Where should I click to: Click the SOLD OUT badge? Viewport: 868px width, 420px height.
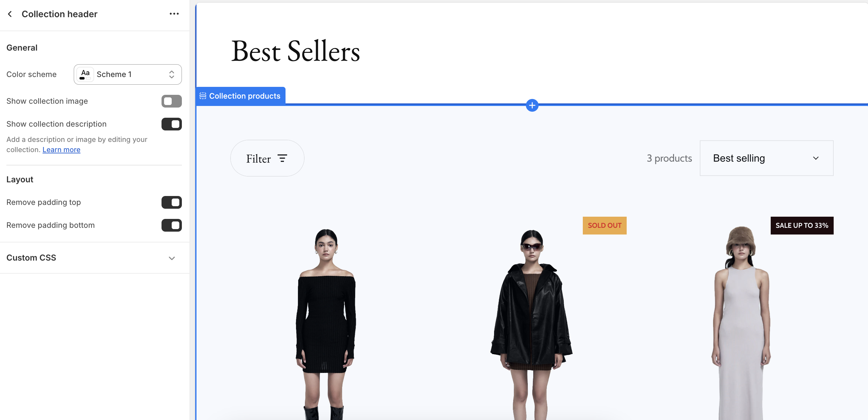[x=604, y=226]
